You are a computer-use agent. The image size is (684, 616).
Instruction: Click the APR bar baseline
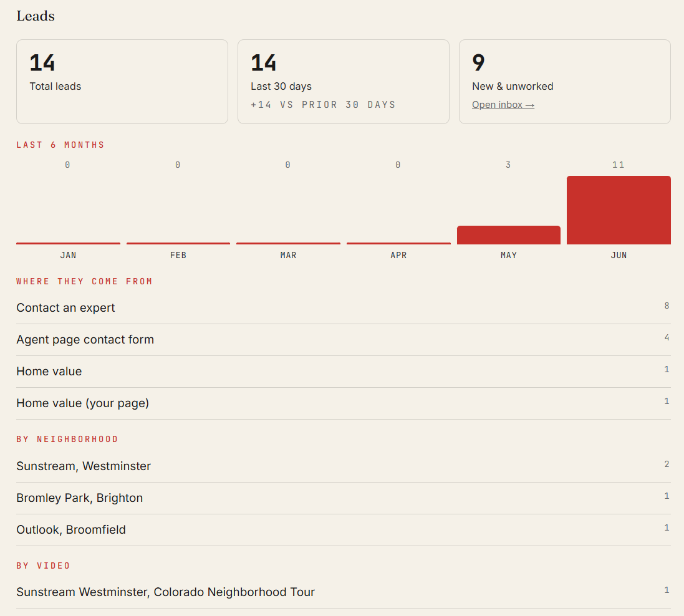398,243
